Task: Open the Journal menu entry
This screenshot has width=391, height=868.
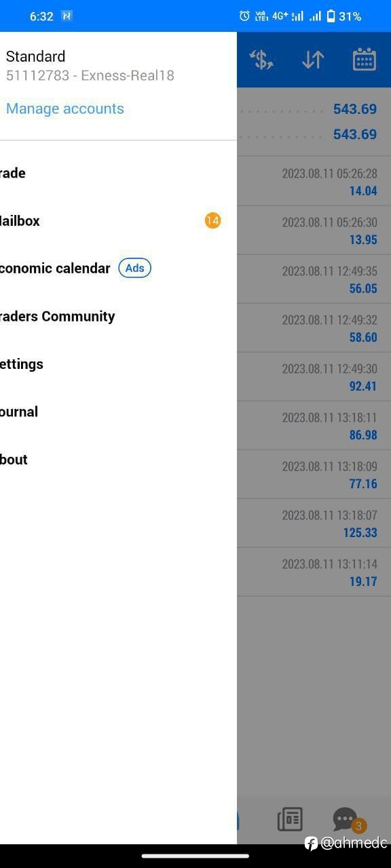Action: 118,412
